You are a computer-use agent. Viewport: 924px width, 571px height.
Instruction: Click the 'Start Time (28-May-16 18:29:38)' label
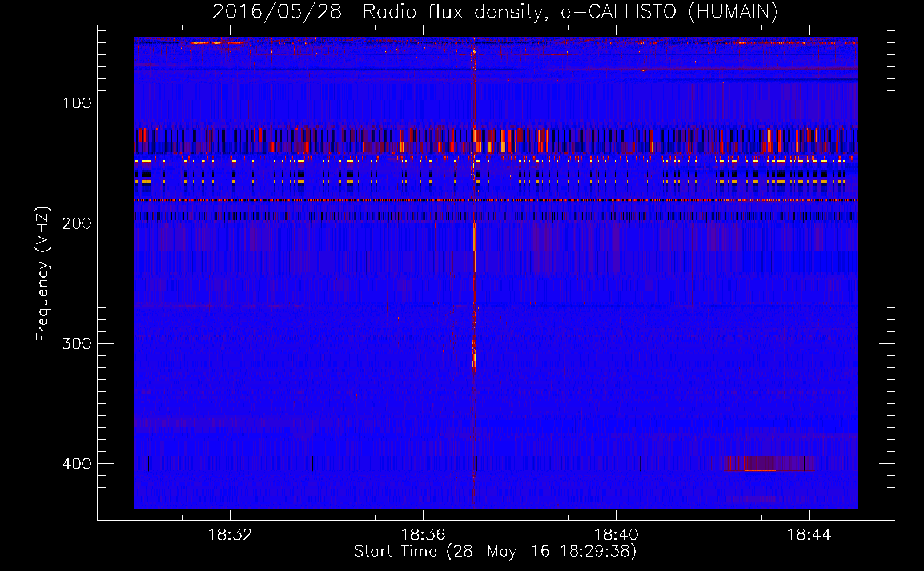coord(495,552)
